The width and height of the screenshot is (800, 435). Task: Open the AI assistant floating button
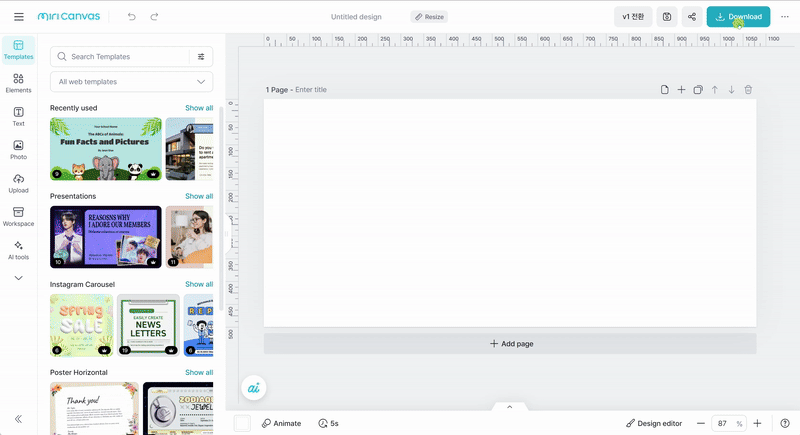pyautogui.click(x=254, y=389)
